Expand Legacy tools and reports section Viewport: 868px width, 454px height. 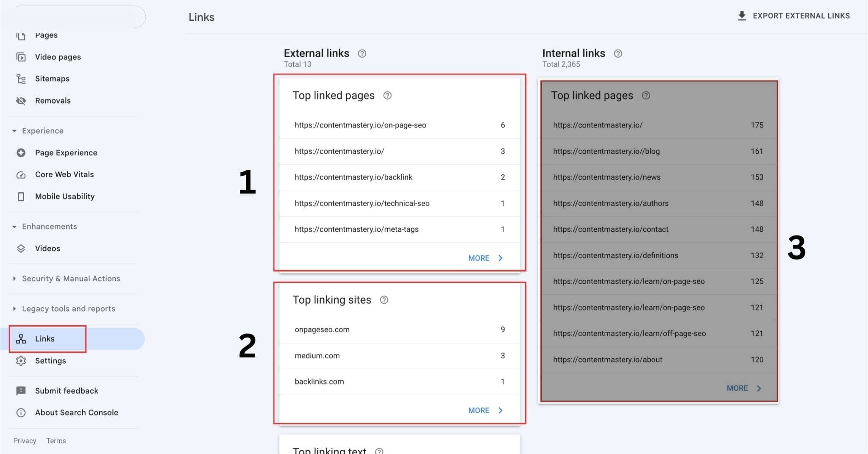(14, 309)
